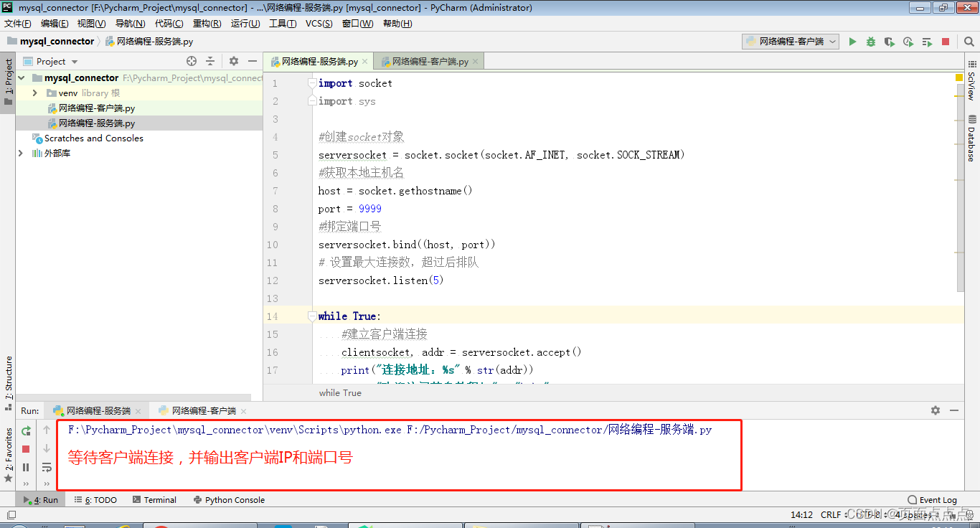Expand the 外部库 node

22,153
